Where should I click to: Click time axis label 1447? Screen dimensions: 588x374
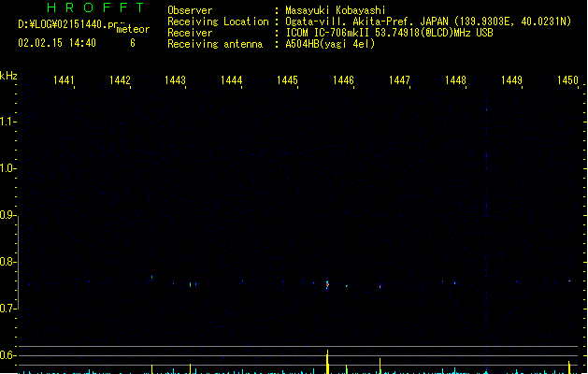(399, 80)
